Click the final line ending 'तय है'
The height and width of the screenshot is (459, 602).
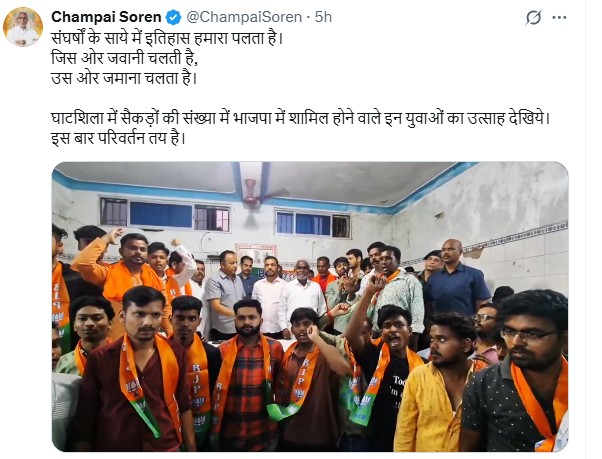[x=118, y=139]
